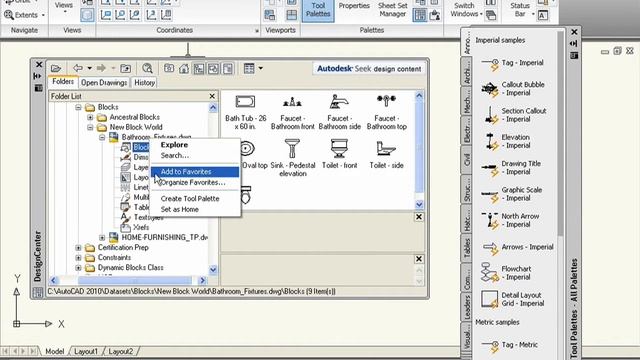Click the block list scroll-down arrow
Image resolution: width=640 pixels, height=360 pixels.
click(x=419, y=204)
